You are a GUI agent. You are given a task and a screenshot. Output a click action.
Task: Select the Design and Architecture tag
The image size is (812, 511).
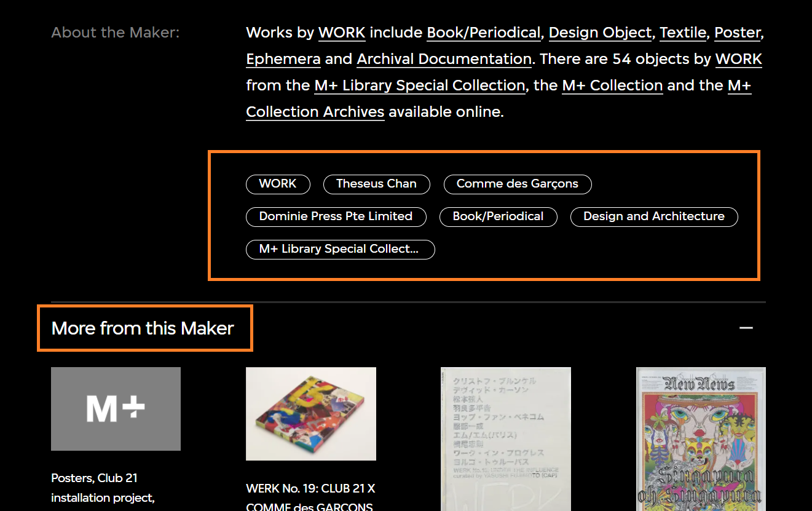click(x=654, y=216)
